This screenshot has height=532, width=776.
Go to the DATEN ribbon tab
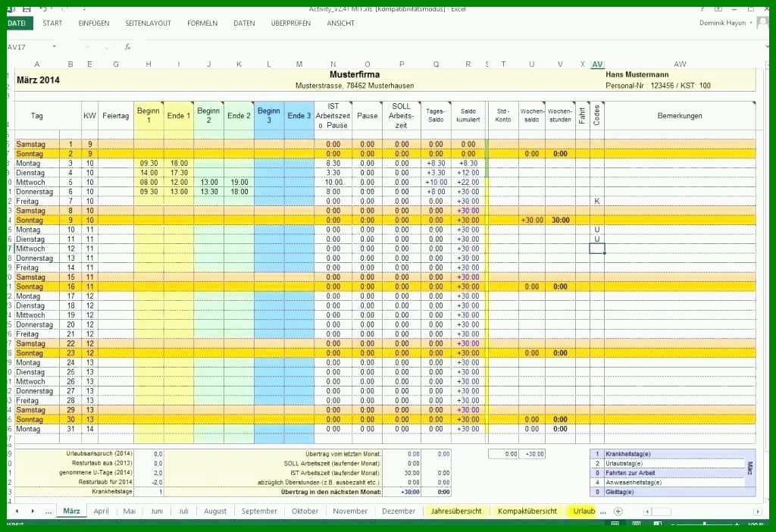click(x=244, y=23)
